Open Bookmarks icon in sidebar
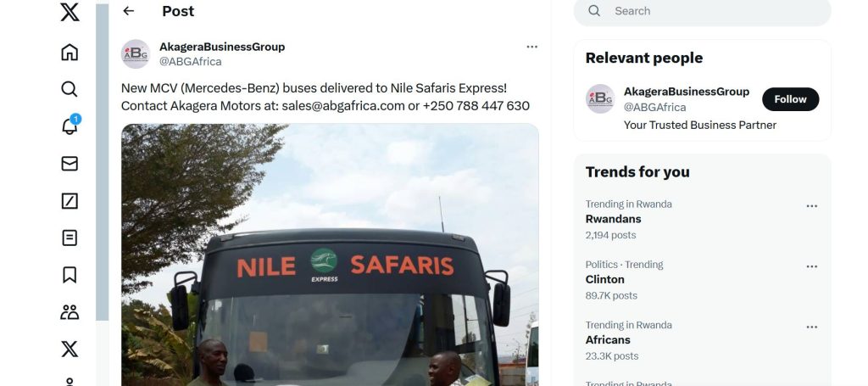This screenshot has height=386, width=868. point(70,275)
